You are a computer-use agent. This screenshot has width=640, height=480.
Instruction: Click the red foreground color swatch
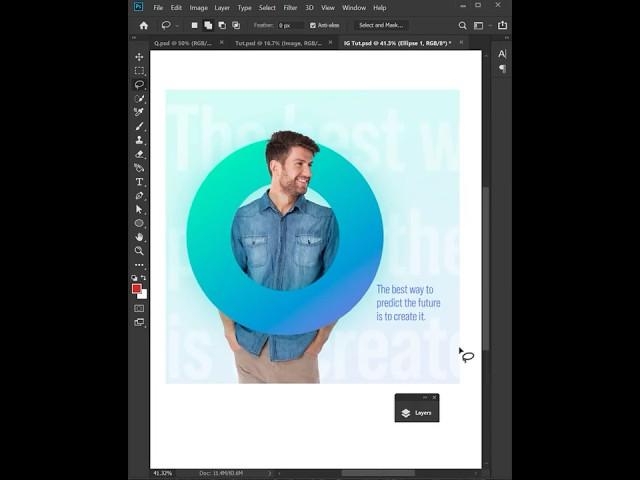[x=137, y=288]
